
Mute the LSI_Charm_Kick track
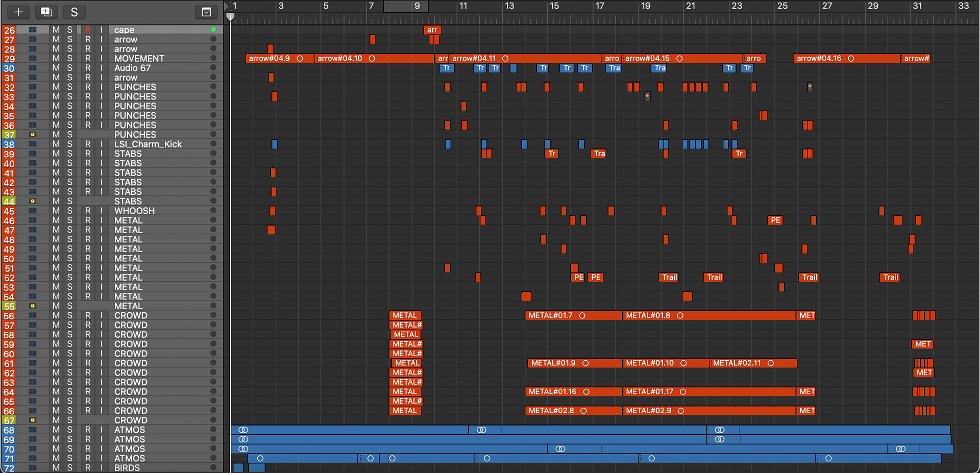point(56,144)
